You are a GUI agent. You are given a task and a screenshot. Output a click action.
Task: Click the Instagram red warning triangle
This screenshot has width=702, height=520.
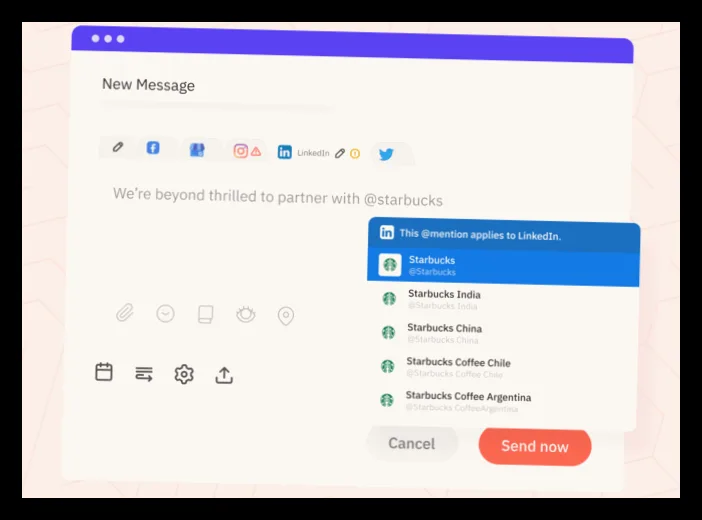[x=256, y=152]
